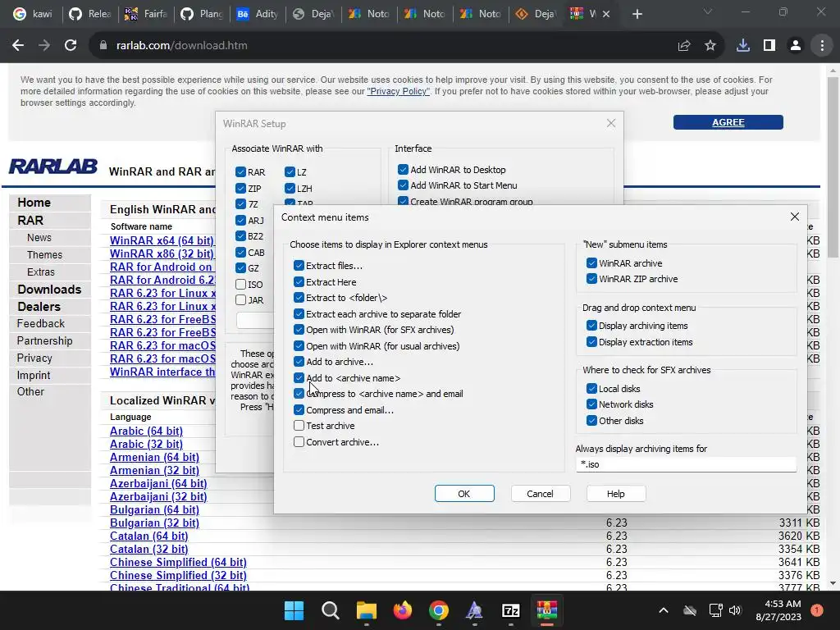
Task: Uncheck Compress and email... option
Action: coord(299,410)
